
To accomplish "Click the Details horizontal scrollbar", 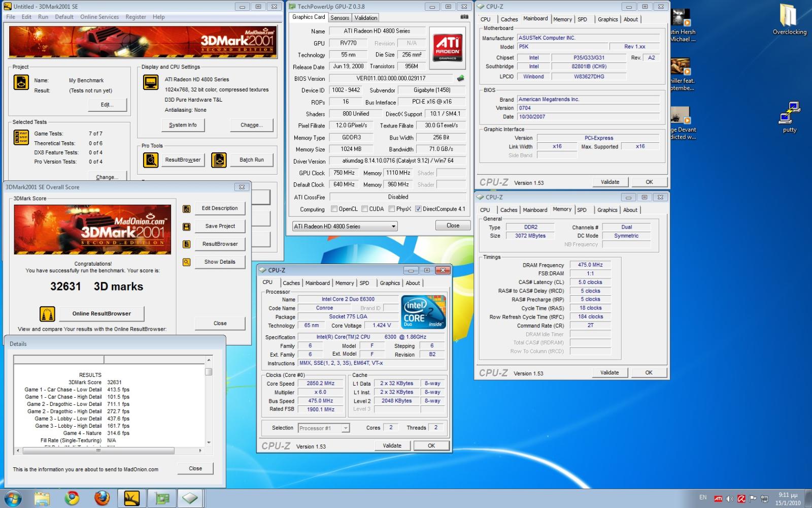I will (109, 451).
